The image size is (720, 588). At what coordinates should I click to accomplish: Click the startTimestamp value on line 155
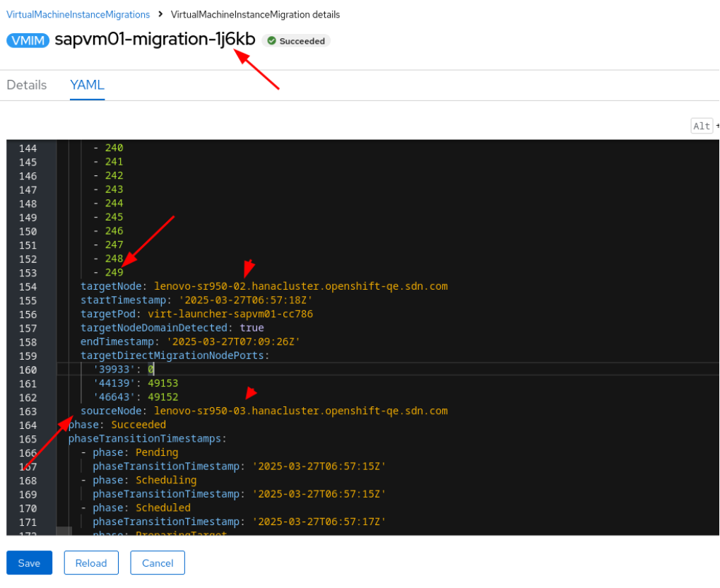(x=246, y=300)
